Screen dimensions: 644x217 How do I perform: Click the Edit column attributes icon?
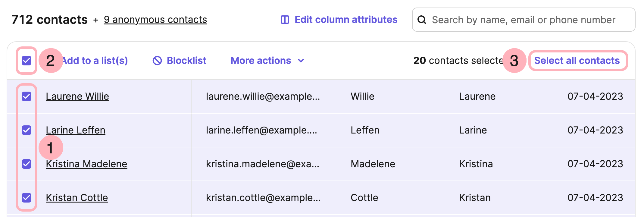285,20
